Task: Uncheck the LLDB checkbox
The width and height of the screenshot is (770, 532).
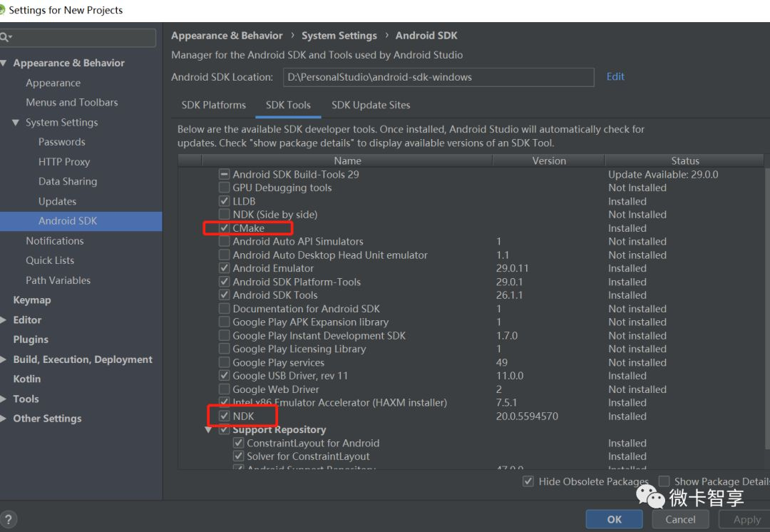Action: point(225,201)
